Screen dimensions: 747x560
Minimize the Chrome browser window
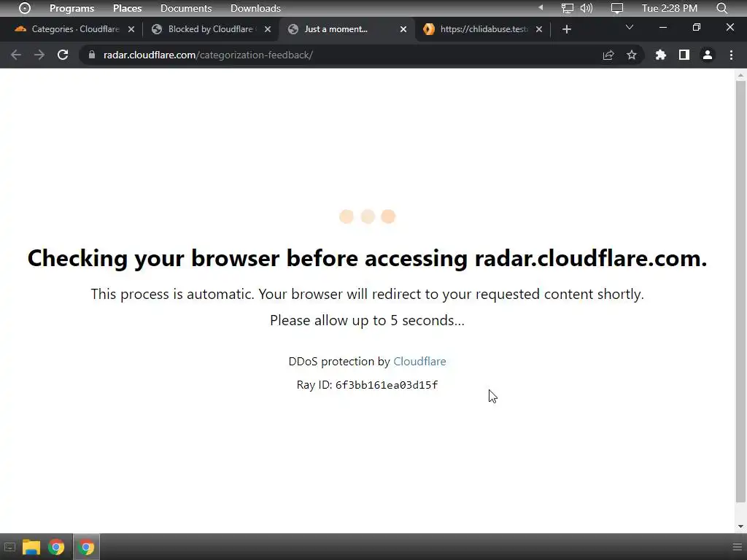tap(662, 27)
